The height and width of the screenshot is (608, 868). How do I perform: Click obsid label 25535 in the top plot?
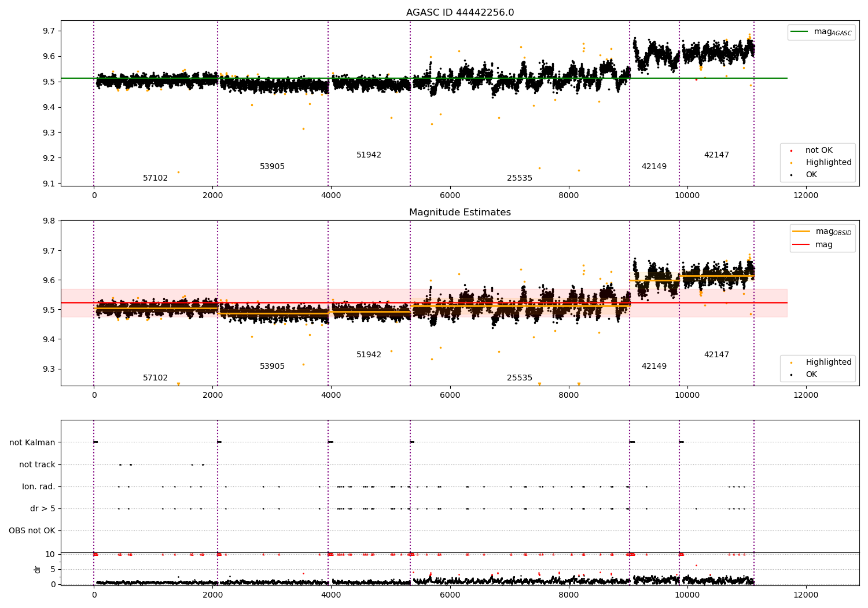pos(520,178)
